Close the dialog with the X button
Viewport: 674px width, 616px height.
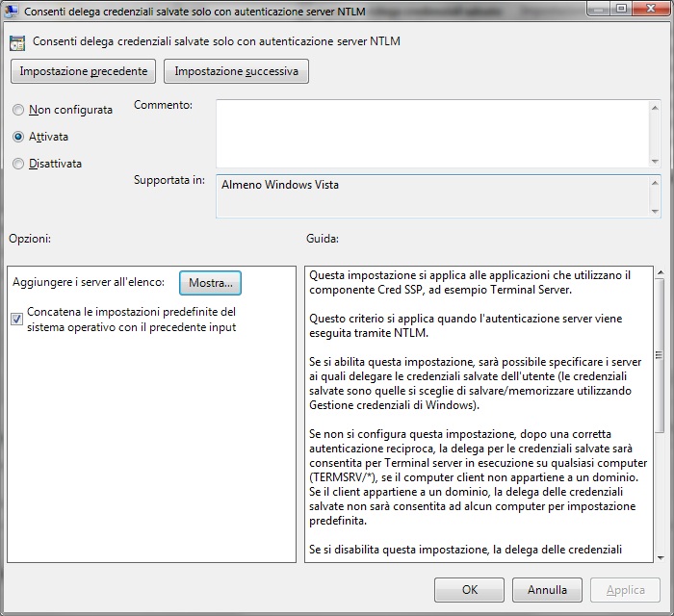click(x=651, y=9)
